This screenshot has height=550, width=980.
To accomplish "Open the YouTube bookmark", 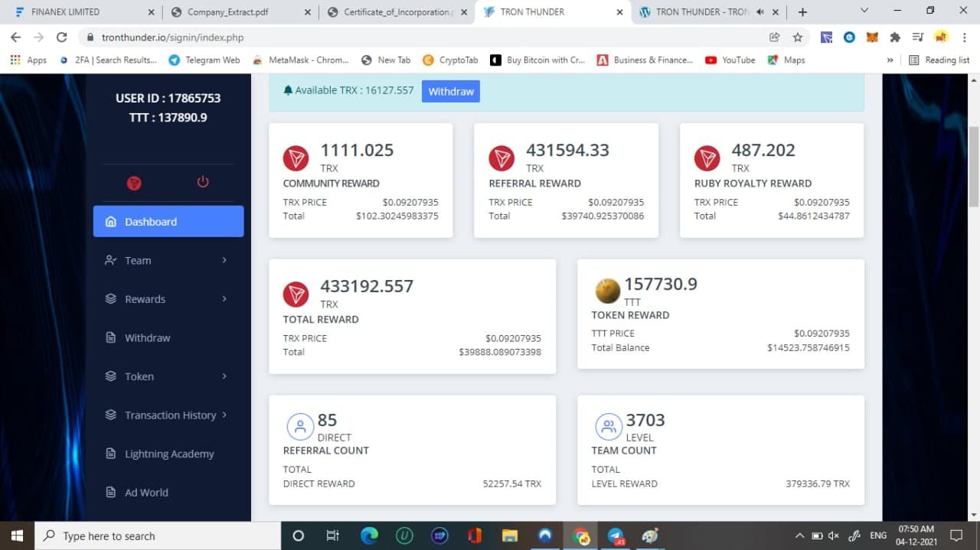I will [730, 60].
